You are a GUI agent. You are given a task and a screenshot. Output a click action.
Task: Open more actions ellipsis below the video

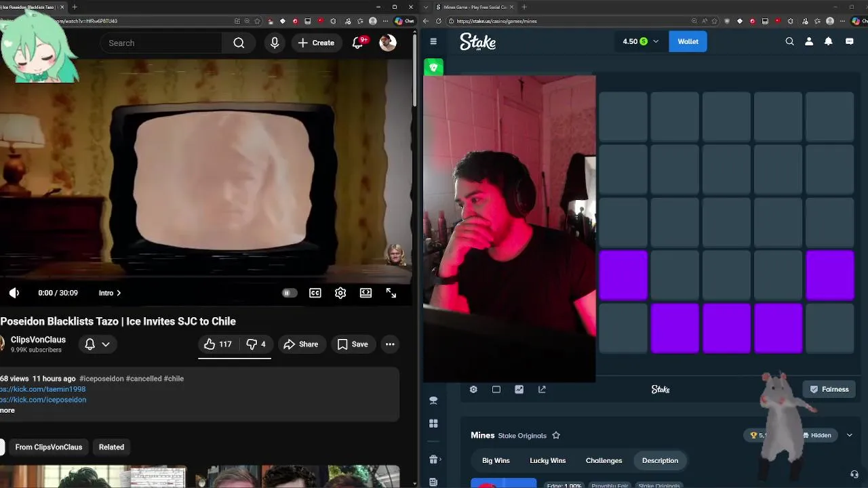[390, 344]
